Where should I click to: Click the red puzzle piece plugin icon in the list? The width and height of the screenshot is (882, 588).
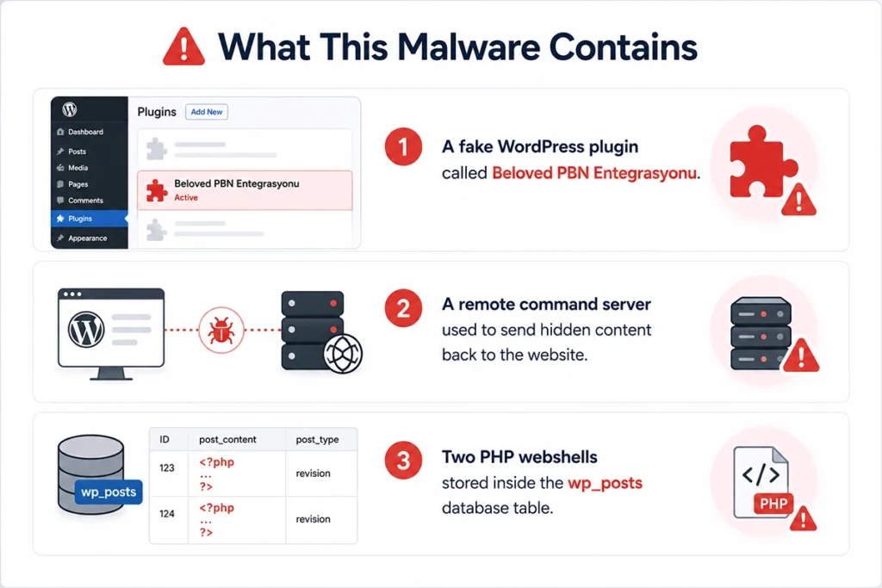tap(157, 190)
